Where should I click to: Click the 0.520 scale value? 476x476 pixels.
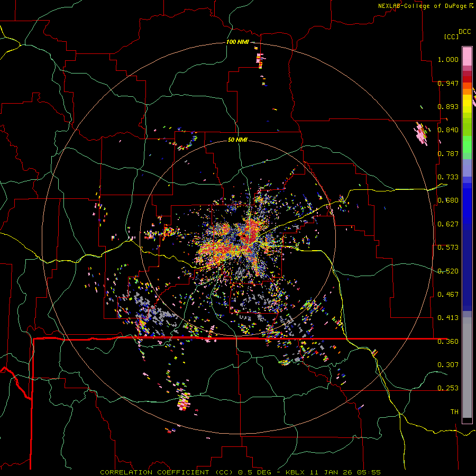[x=448, y=271]
